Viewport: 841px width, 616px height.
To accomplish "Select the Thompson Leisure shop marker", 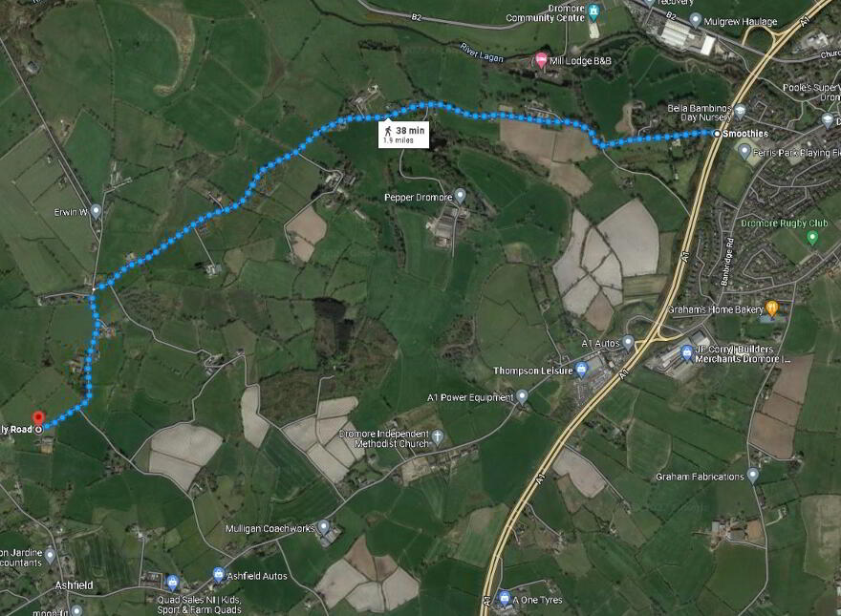I will point(580,369).
